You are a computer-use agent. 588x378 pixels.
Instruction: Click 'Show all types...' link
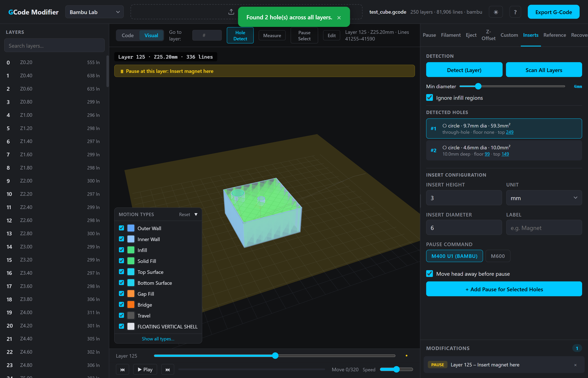click(158, 339)
